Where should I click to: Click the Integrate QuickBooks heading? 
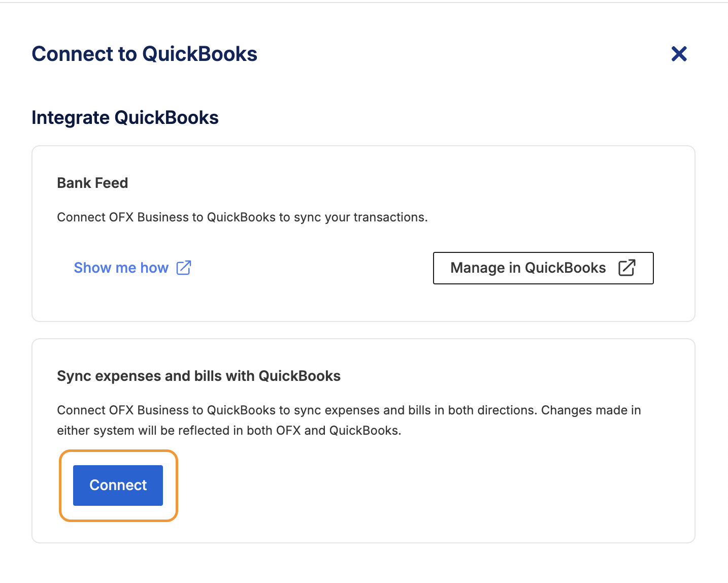[125, 118]
